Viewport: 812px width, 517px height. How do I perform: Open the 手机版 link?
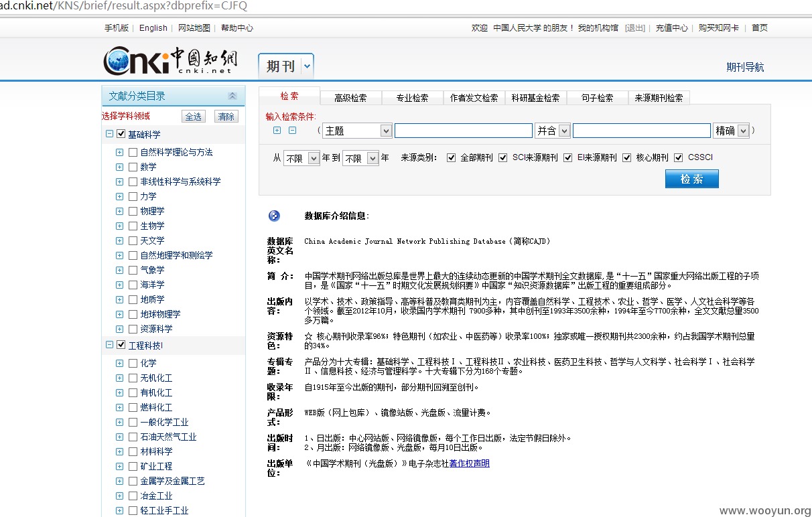click(x=117, y=28)
